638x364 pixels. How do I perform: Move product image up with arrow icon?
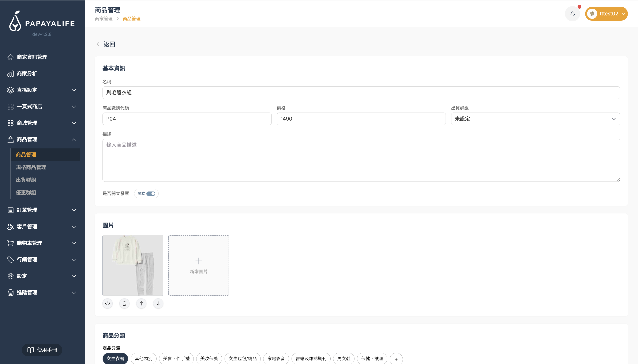pos(141,303)
